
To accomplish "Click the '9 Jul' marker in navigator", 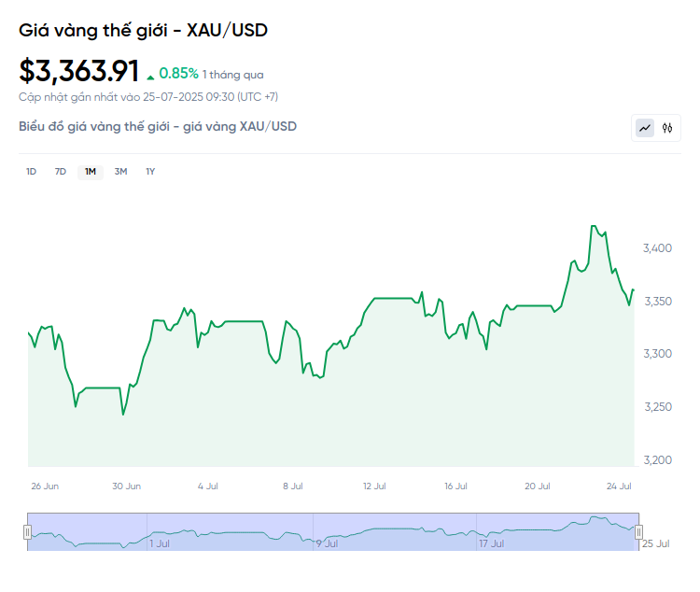I will pos(326,543).
